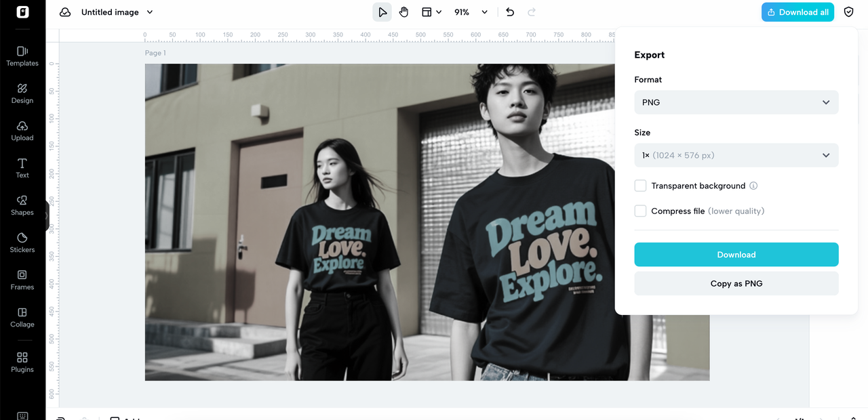Check the Compress file option
Screen dimensions: 868x420
point(640,211)
